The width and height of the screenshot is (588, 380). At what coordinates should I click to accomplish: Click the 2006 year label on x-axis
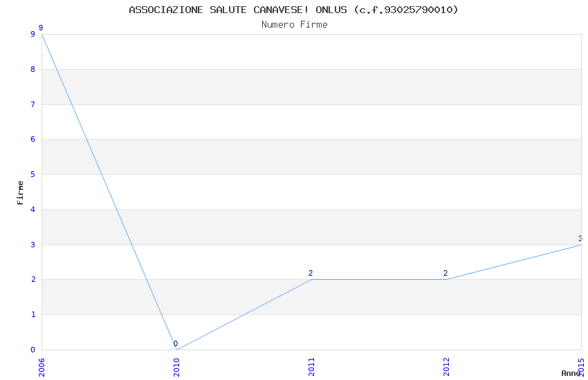tap(42, 368)
